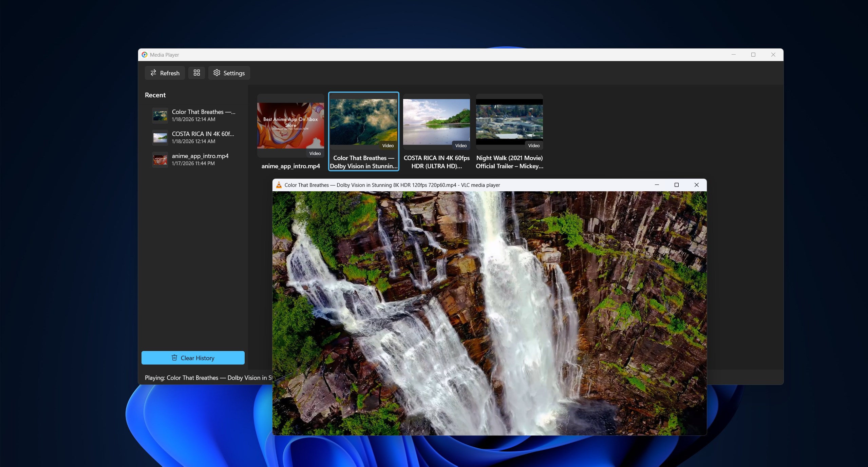Click the Clear History button

pos(193,358)
